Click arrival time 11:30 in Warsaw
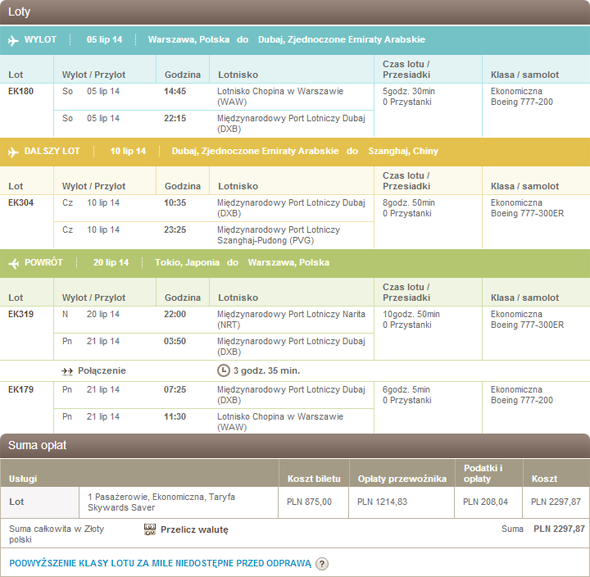 click(175, 416)
